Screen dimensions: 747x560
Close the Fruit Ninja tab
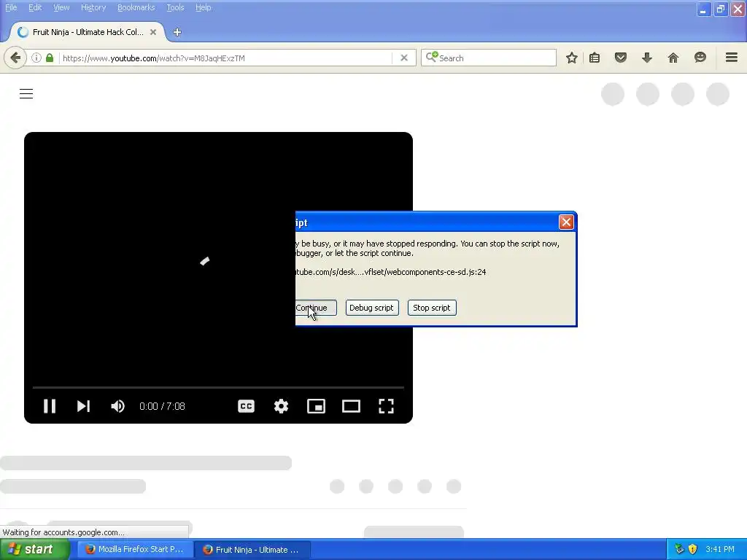(x=153, y=32)
